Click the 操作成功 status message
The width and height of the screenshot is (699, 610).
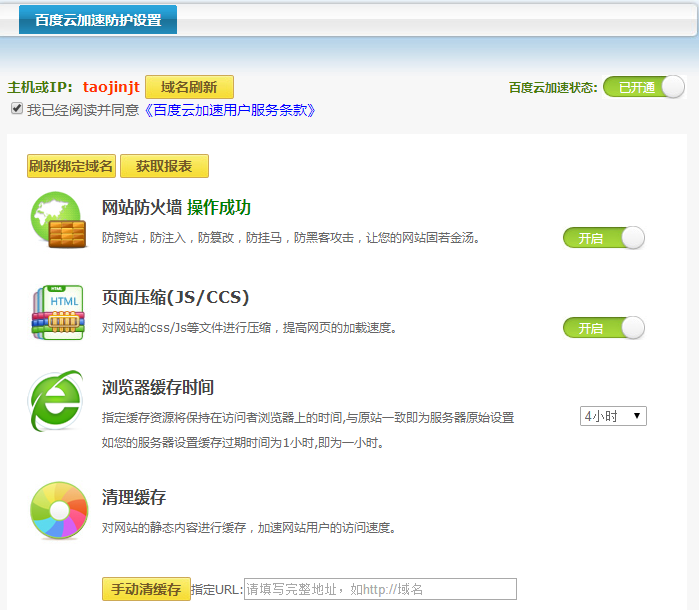click(219, 207)
